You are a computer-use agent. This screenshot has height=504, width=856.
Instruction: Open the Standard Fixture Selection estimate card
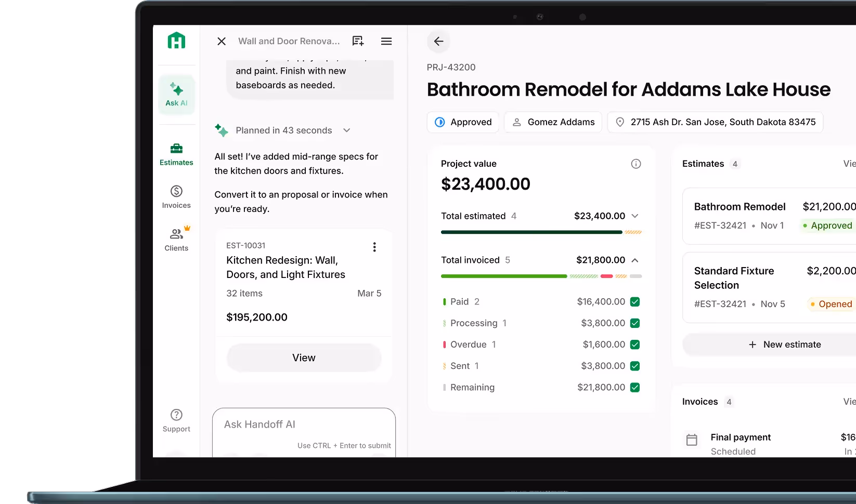[770, 287]
